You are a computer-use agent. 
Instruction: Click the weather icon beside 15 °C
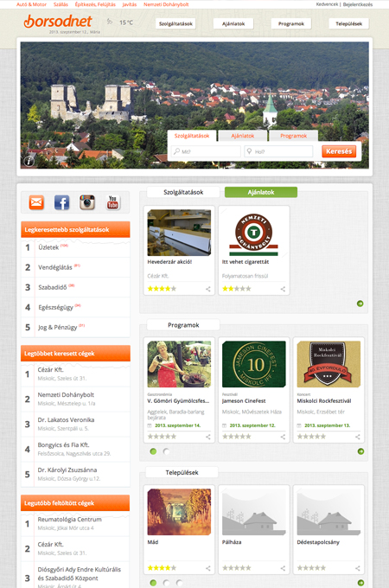110,22
